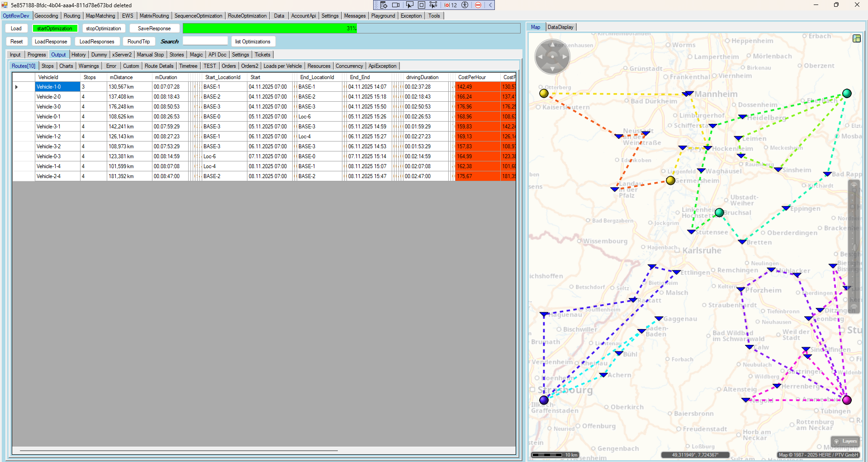Click the map zoom-in plus button
The image size is (868, 462).
tap(854, 185)
